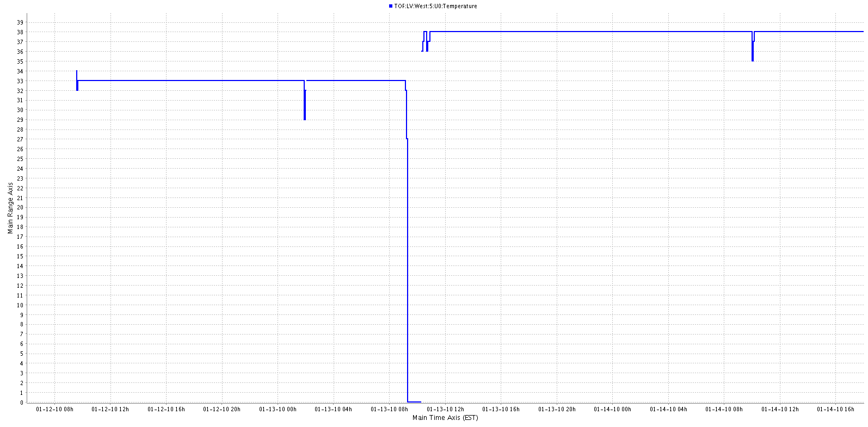Viewport: 868px width, 427px height.
Task: Click range axis value 18
Action: point(20,227)
